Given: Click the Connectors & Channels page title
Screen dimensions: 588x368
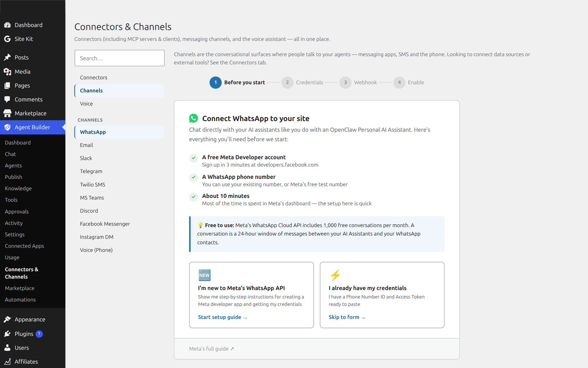Looking at the screenshot, I should (x=123, y=27).
